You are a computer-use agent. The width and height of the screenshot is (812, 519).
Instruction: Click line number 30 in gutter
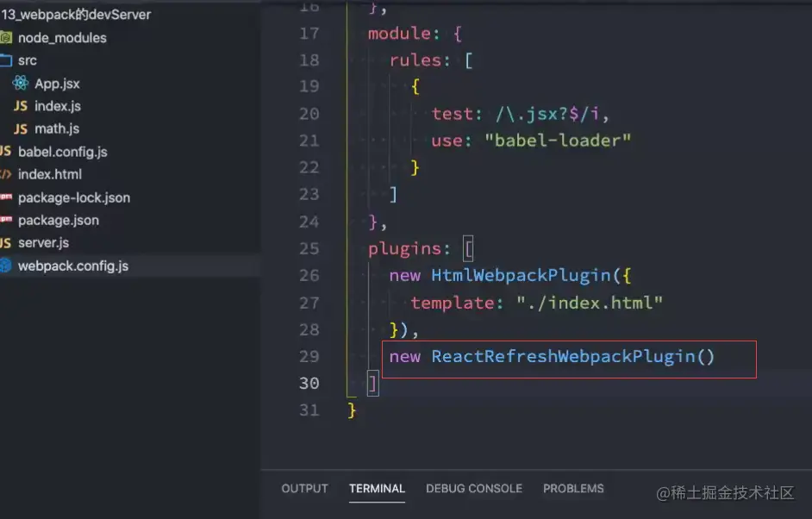pyautogui.click(x=309, y=384)
